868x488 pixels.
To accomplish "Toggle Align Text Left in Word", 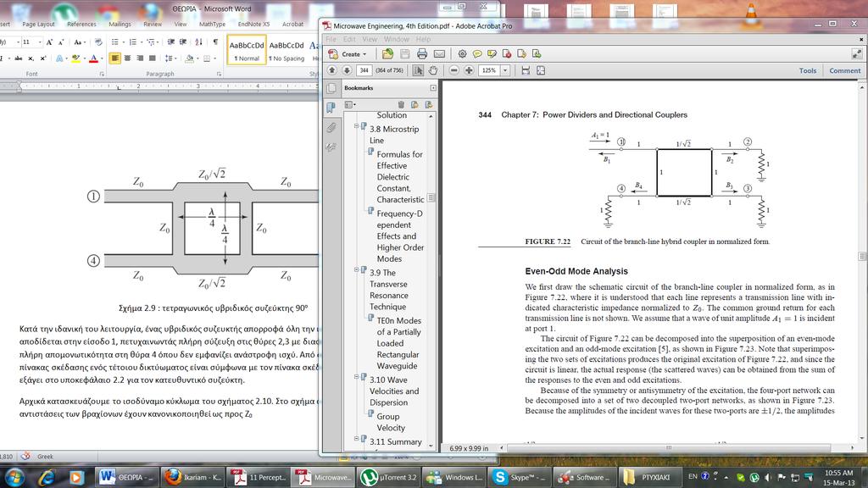I will pos(114,58).
